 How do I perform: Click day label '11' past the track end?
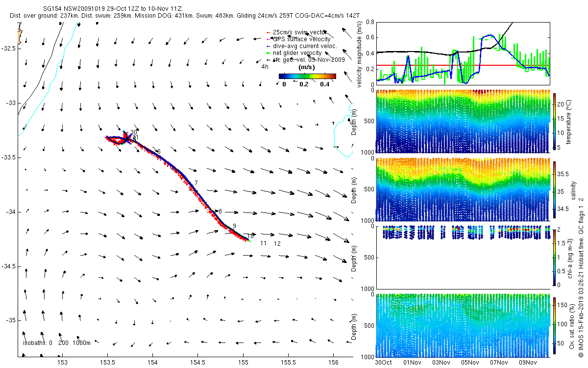pyautogui.click(x=263, y=243)
